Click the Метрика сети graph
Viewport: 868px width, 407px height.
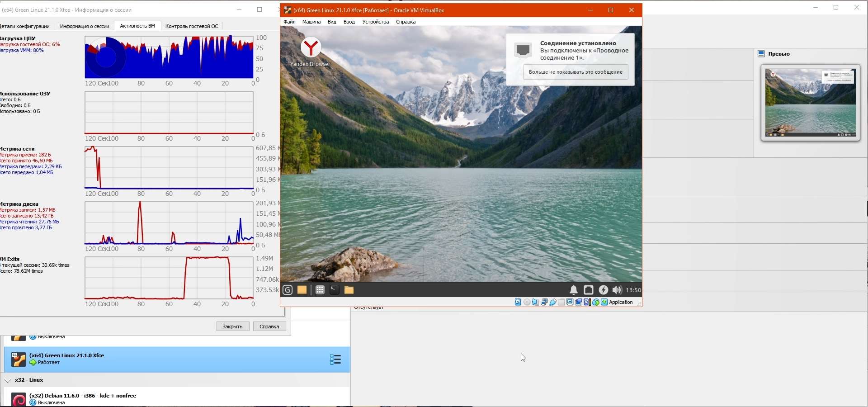click(169, 168)
